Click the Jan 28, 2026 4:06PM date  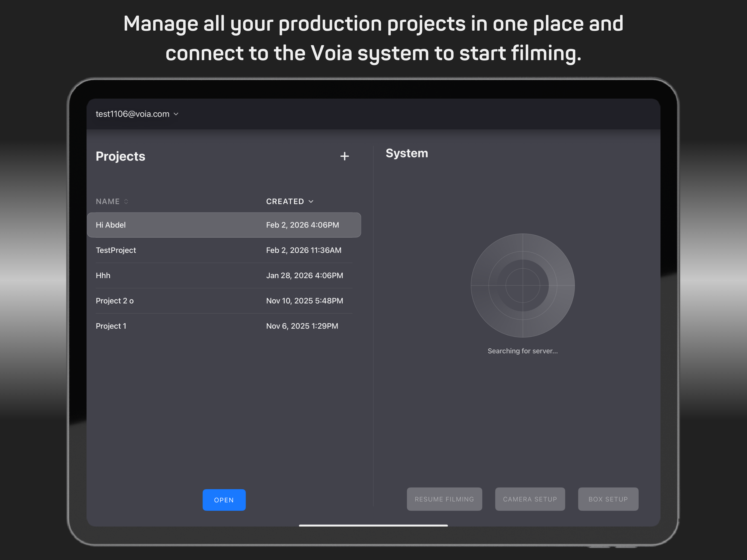(x=304, y=276)
